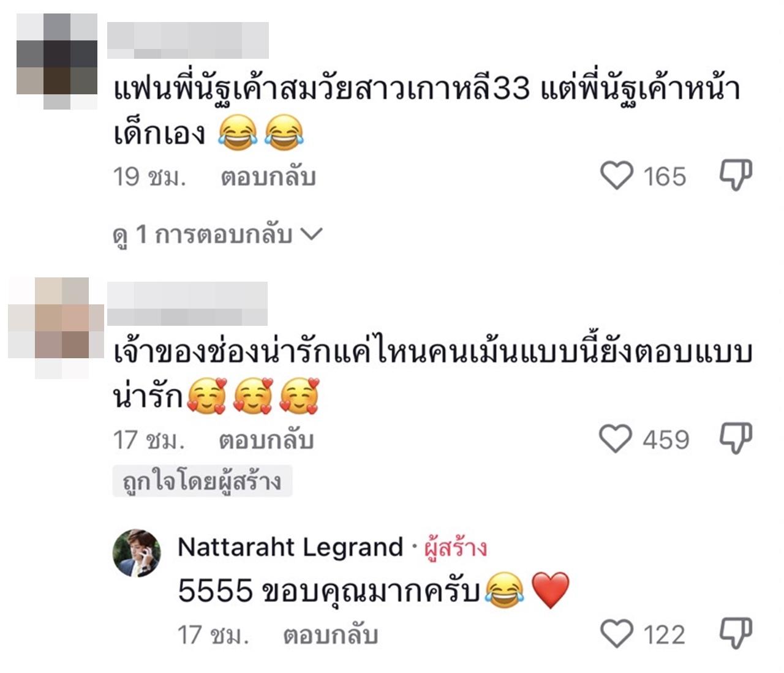This screenshot has height=673, width=784.
Task: Click the ผู้สร้าง creator label
Action: point(456,547)
